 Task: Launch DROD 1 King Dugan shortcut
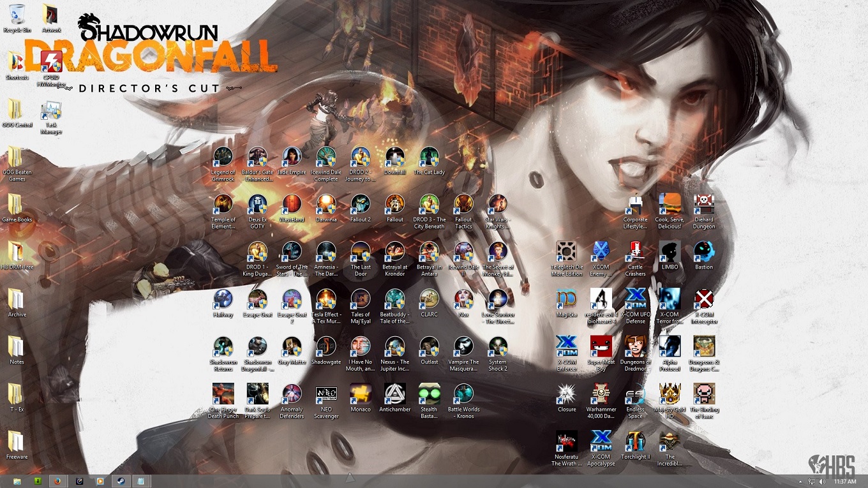[258, 259]
